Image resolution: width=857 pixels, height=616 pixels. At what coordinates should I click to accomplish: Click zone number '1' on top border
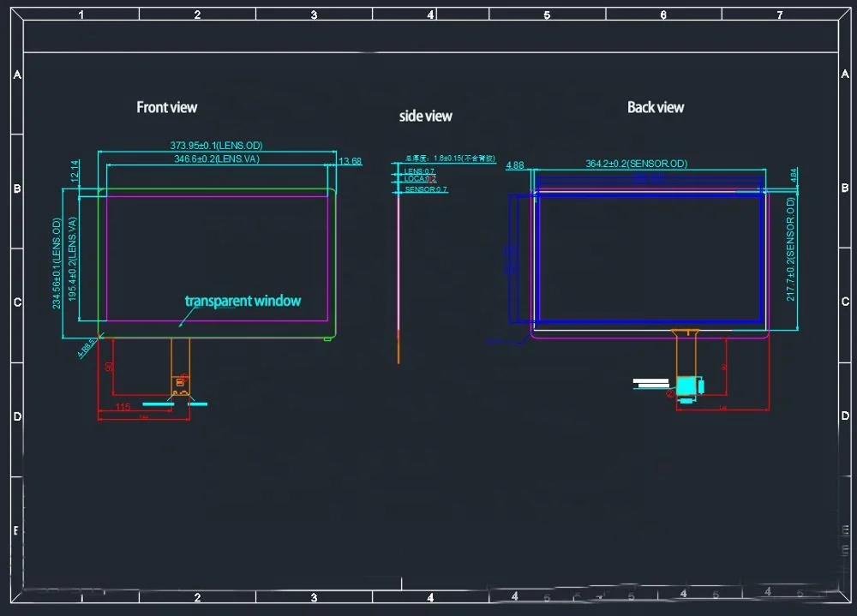click(81, 15)
